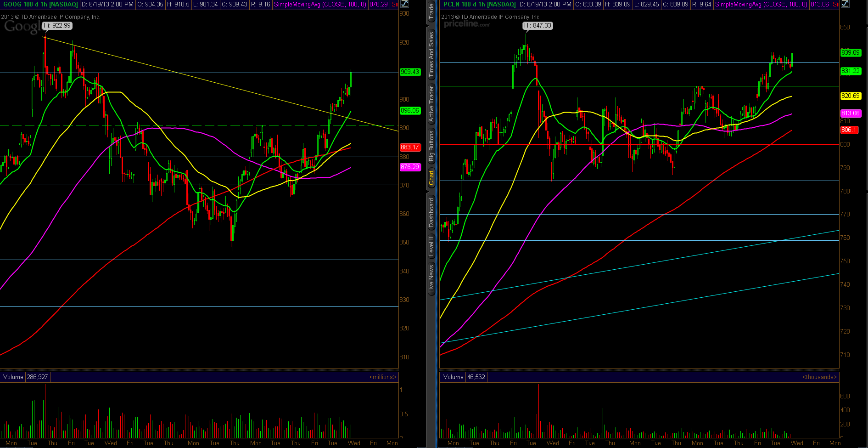Switch to the Trade side tab
This screenshot has width=868, height=448.
tap(431, 11)
